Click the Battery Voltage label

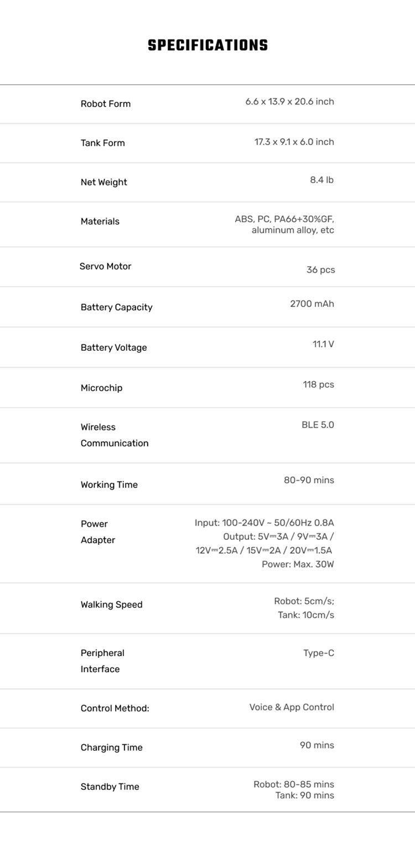click(114, 348)
